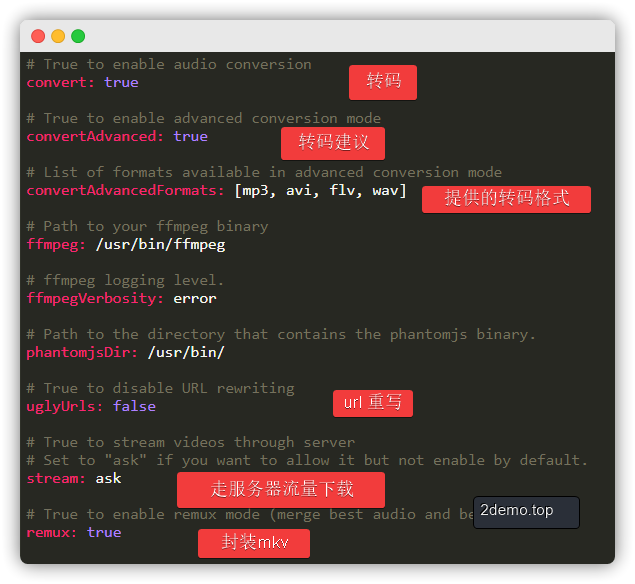
Task: Click the 走服务器流量下载 annotation label
Action: click(x=281, y=490)
